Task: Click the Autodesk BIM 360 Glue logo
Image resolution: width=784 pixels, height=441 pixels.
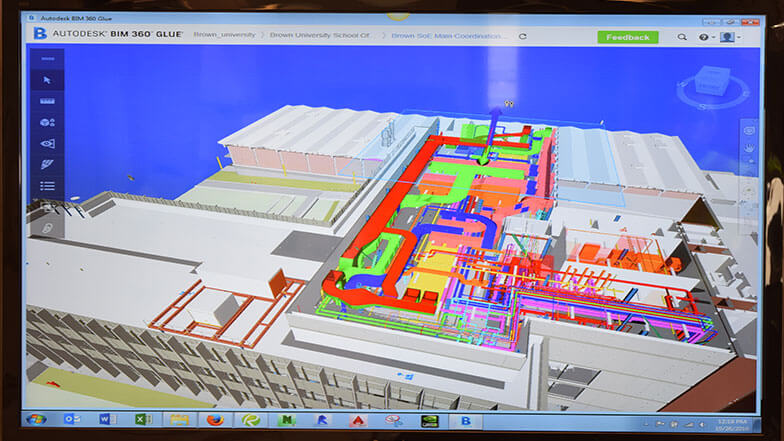Action: [41, 35]
